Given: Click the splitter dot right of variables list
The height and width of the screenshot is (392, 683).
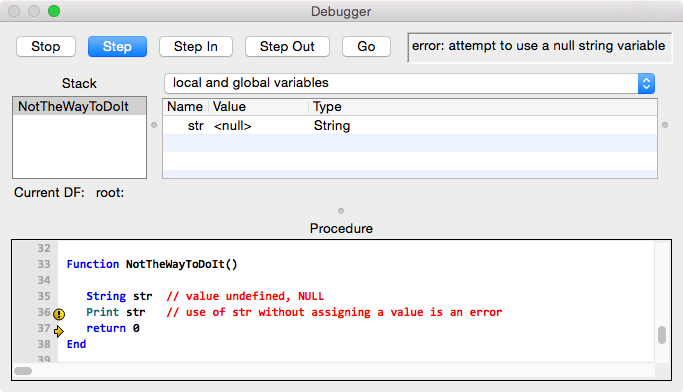Looking at the screenshot, I should pos(665,125).
